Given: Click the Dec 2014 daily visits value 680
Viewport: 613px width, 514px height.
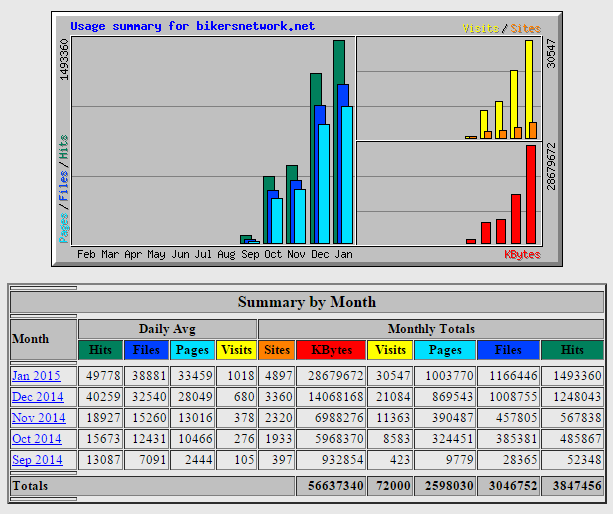Looking at the screenshot, I should (x=244, y=397).
